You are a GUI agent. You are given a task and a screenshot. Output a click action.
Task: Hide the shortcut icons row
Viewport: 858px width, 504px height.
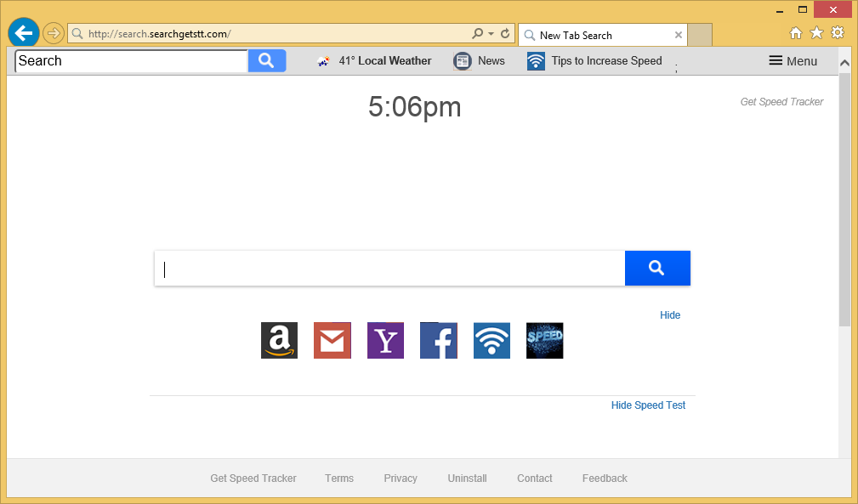pyautogui.click(x=670, y=315)
